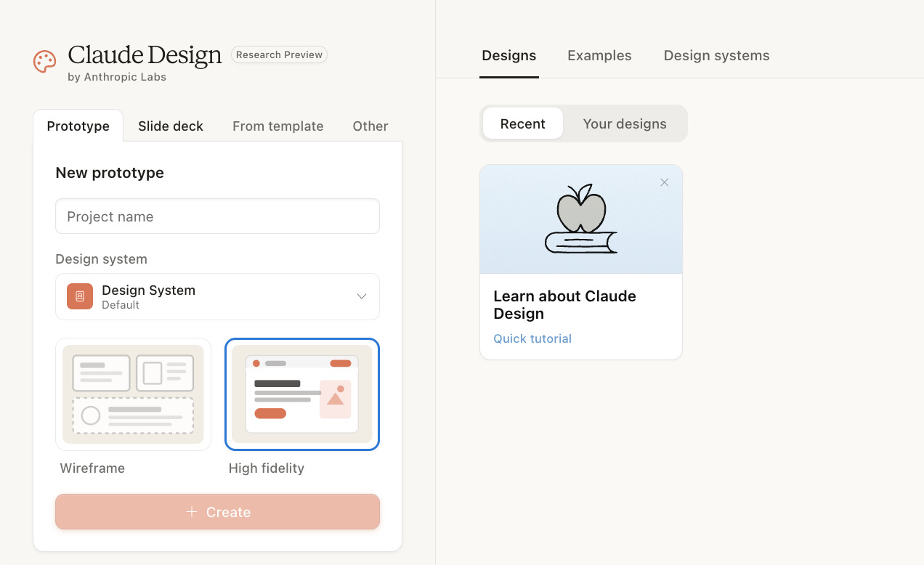Click the Research Preview badge

(x=279, y=54)
